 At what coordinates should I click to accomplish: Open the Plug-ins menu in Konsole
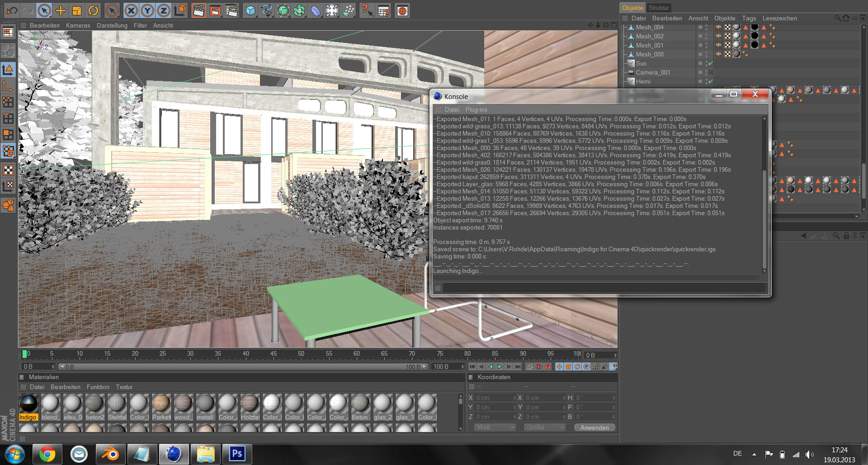point(476,109)
